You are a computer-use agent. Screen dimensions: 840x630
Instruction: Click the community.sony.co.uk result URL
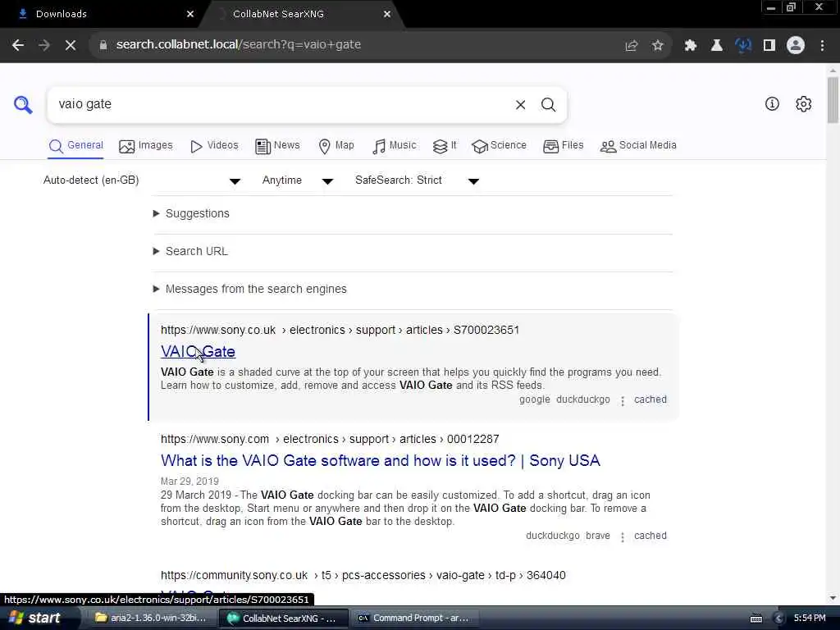[363, 576]
